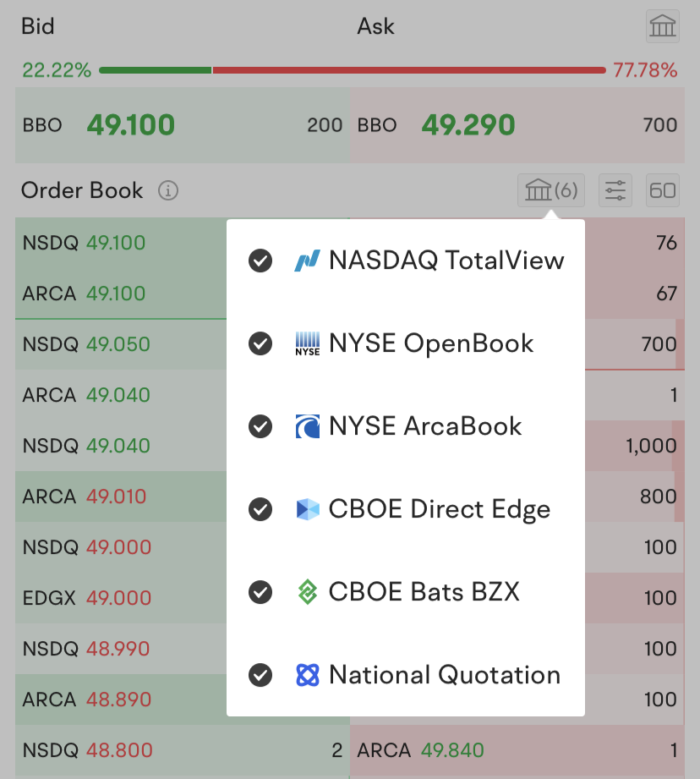The height and width of the screenshot is (779, 700).
Task: Click the NASDAQ TotalView logo icon
Action: coord(307,261)
